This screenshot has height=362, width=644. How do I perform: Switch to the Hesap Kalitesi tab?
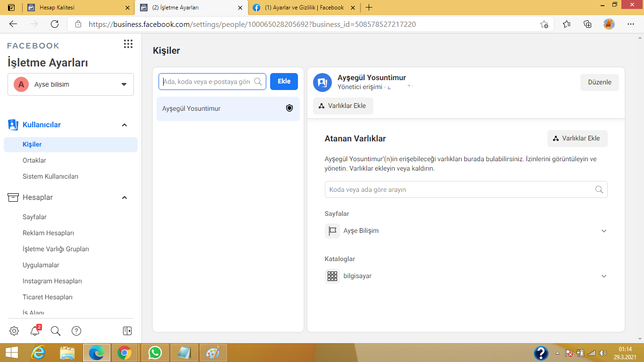tap(78, 8)
